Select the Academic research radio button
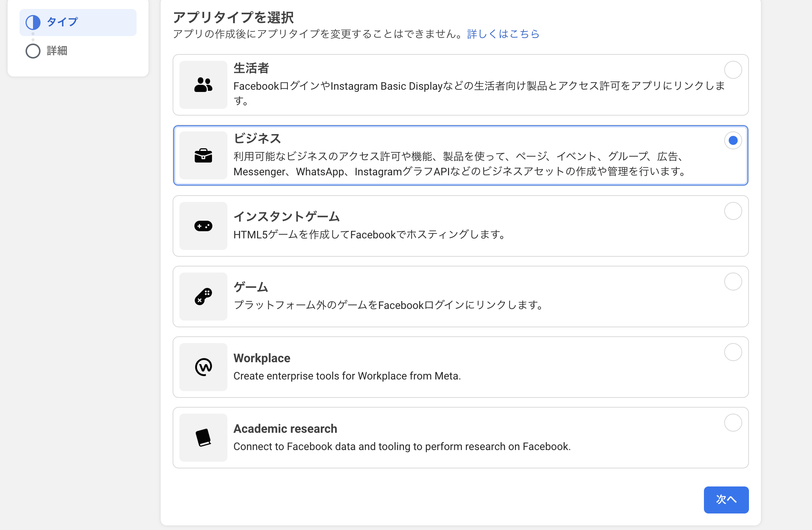The width and height of the screenshot is (812, 530). tap(733, 423)
